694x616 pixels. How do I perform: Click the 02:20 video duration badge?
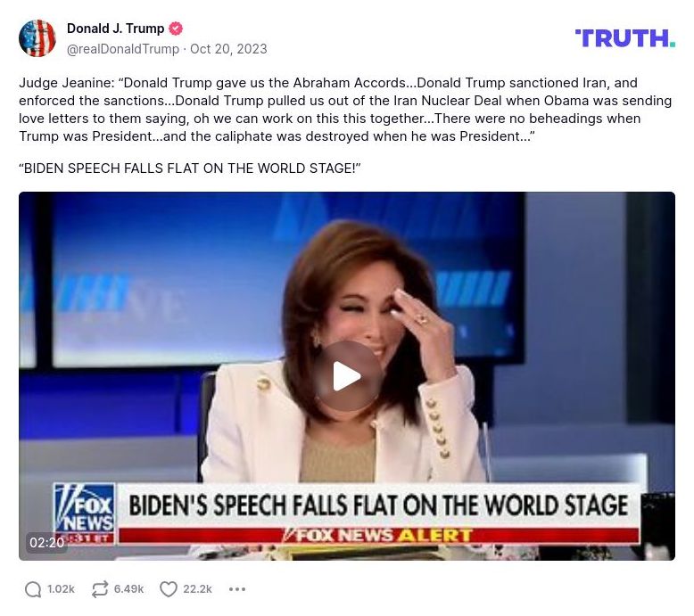point(47,542)
